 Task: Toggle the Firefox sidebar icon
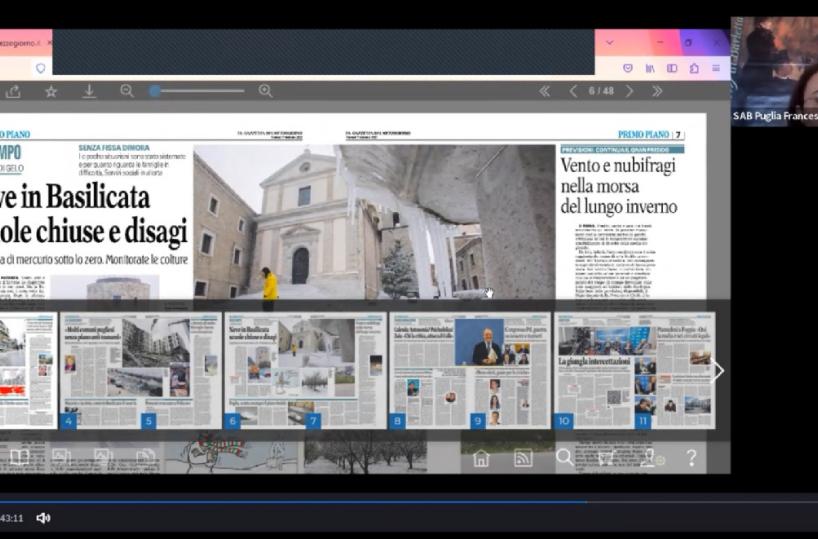[x=672, y=68]
